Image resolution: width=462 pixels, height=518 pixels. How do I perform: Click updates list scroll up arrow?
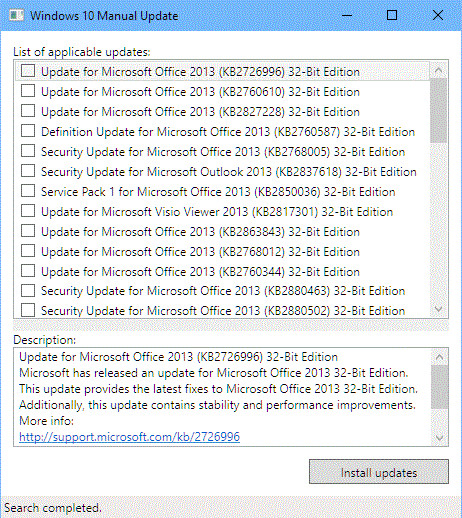pyautogui.click(x=439, y=70)
